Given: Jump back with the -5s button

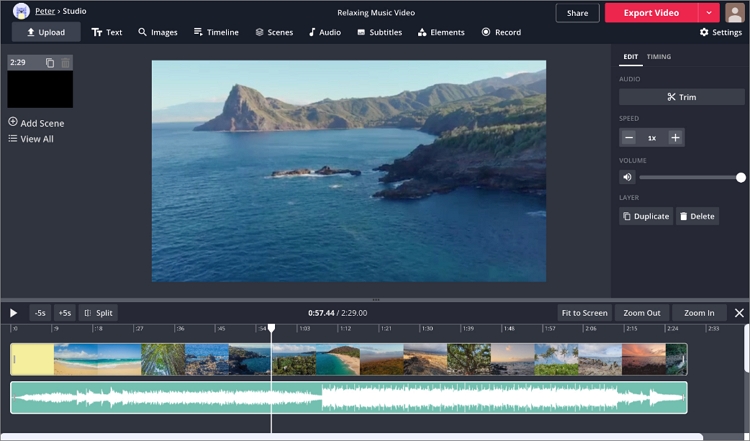Looking at the screenshot, I should pos(40,313).
